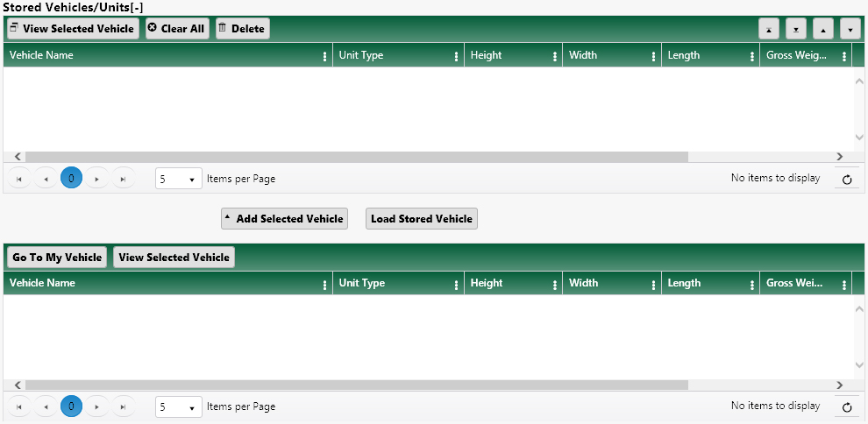
Task: Go to the last page in the bottom grid pager
Action: [x=124, y=406]
